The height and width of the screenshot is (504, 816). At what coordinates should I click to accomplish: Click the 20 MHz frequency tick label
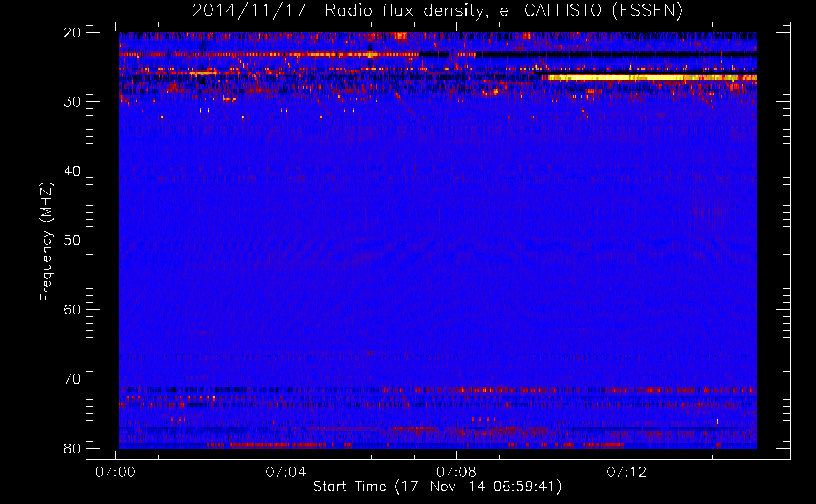(72, 33)
